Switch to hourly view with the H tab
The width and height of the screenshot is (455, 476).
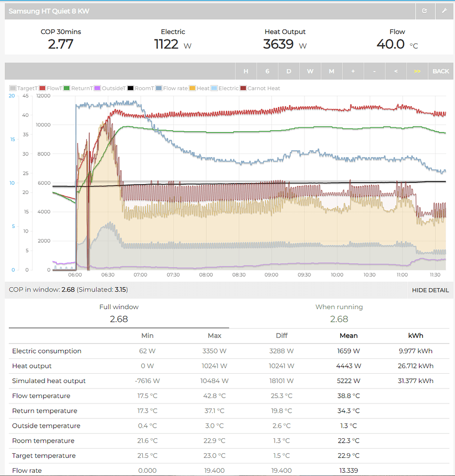coord(246,71)
